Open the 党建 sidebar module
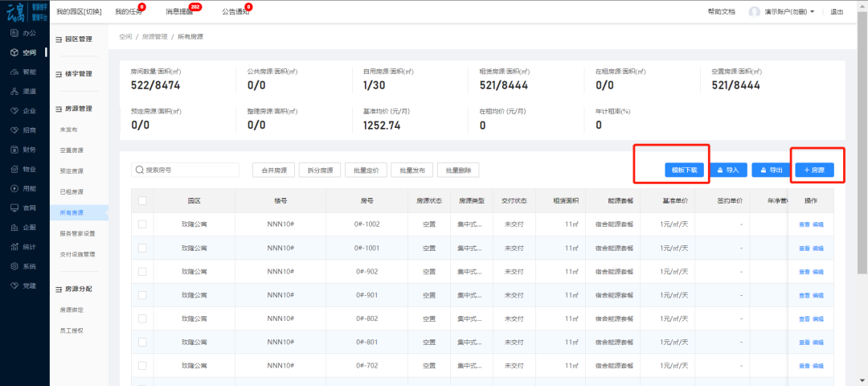The image size is (868, 386). [24, 285]
